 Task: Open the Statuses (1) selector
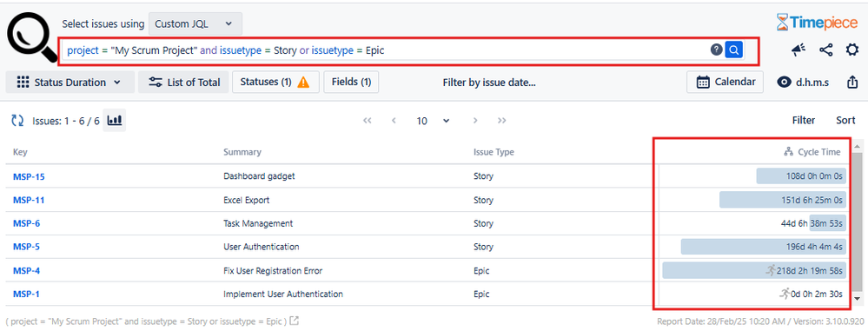(275, 82)
